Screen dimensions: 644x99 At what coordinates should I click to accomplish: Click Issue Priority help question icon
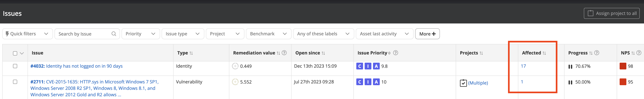tap(395, 53)
